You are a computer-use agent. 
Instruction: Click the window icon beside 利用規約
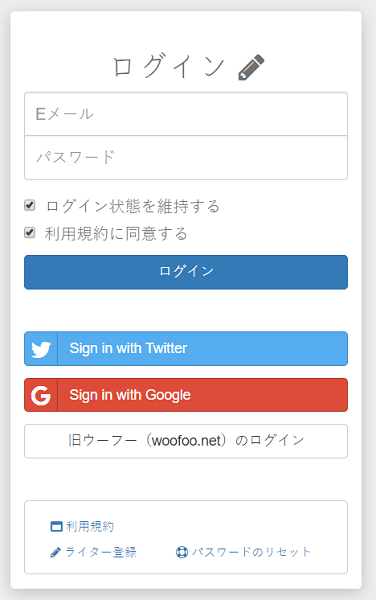click(56, 527)
